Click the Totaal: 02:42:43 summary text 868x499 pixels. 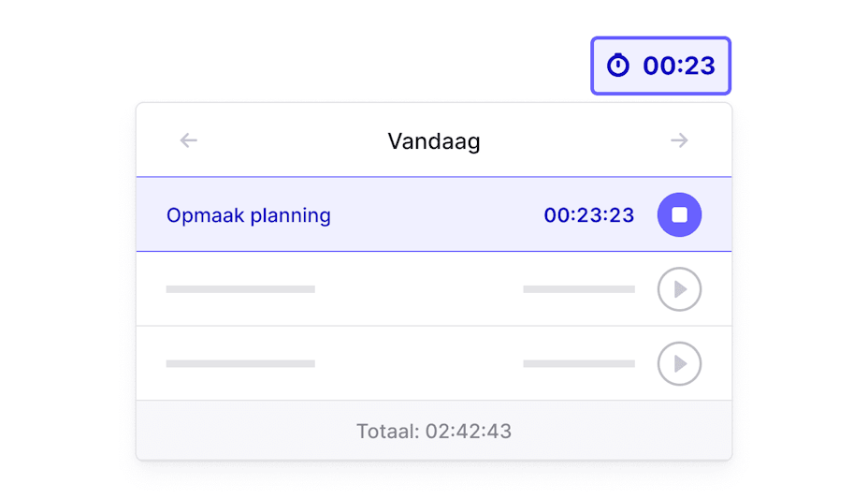[x=434, y=432]
